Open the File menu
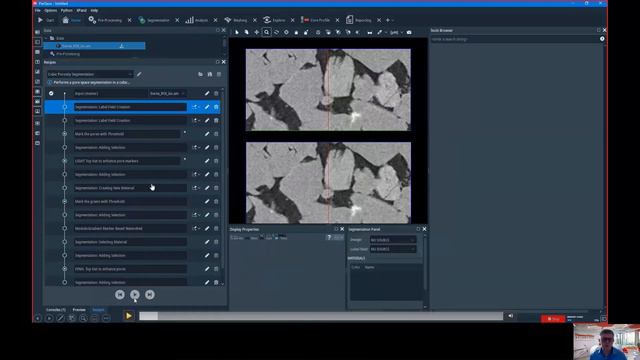640x360 pixels. [38, 10]
